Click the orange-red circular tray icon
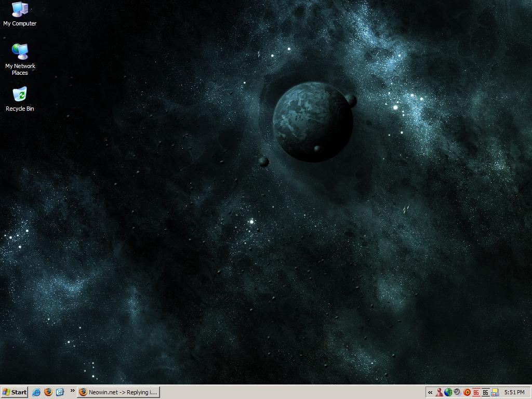Screen dimensions: 532x399 (467, 393)
